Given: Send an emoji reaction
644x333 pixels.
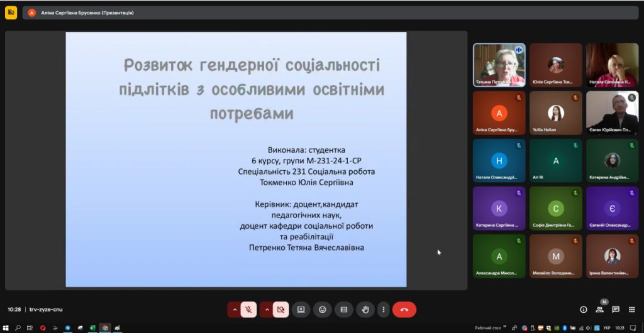Looking at the screenshot, I should [x=323, y=309].
